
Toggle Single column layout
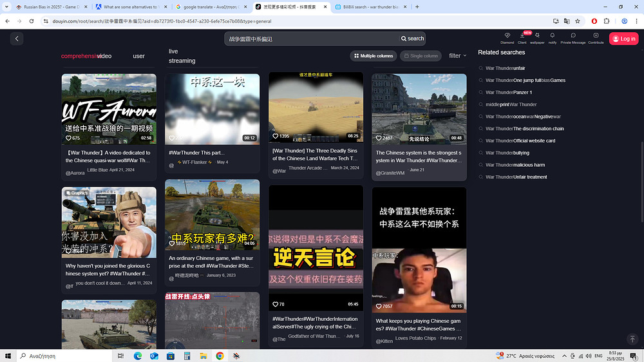coord(421,56)
